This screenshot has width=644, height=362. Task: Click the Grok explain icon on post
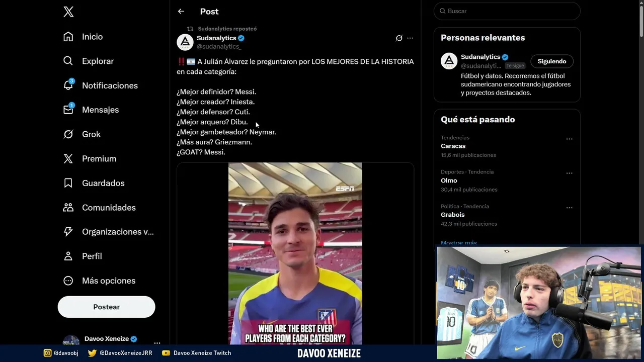pos(399,38)
